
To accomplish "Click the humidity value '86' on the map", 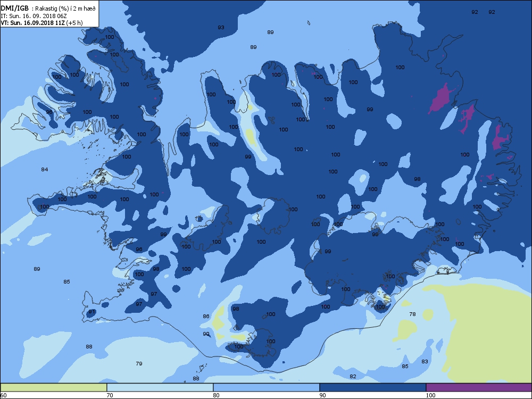I will (x=206, y=316).
